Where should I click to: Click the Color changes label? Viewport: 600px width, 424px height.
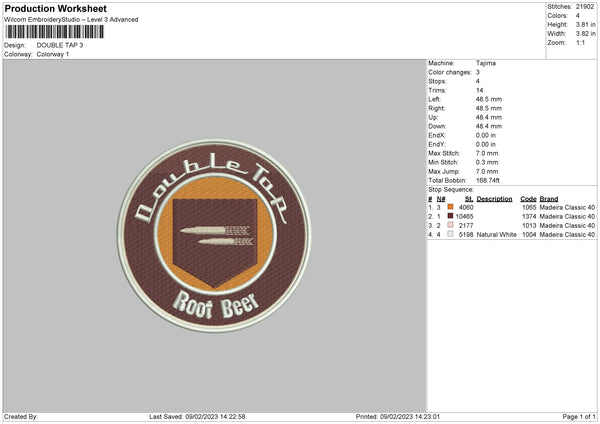click(450, 72)
